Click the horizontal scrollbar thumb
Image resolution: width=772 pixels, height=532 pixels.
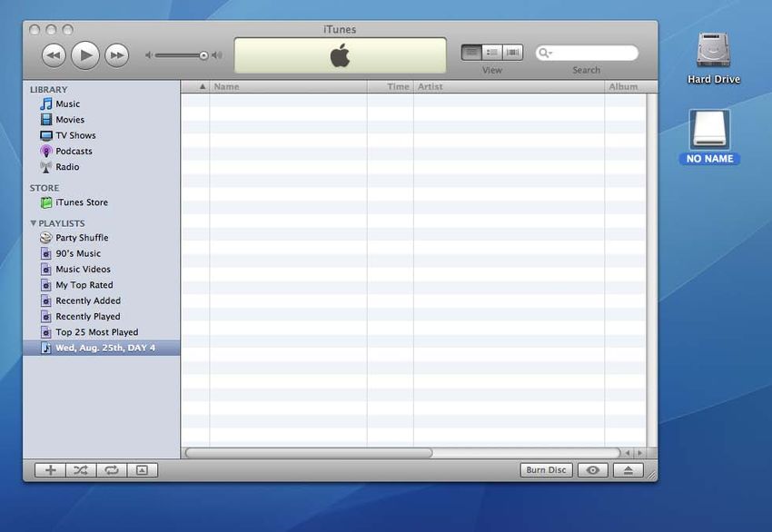309,453
